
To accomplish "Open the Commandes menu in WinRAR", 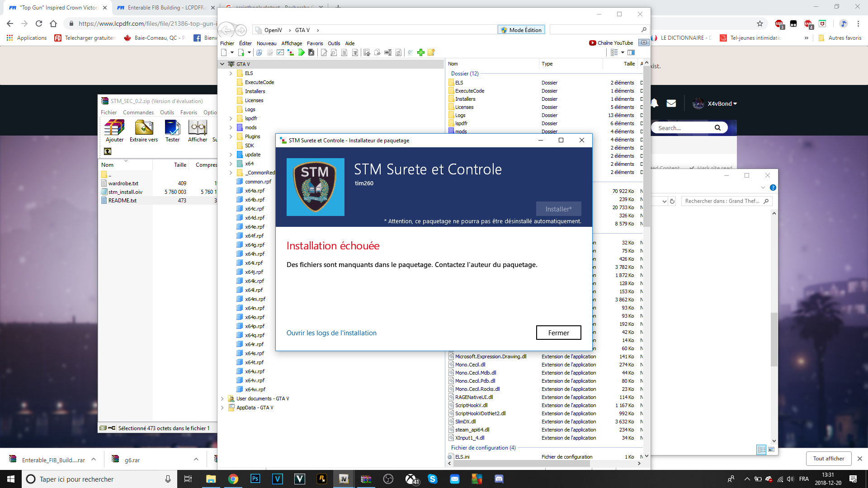I will (x=138, y=113).
